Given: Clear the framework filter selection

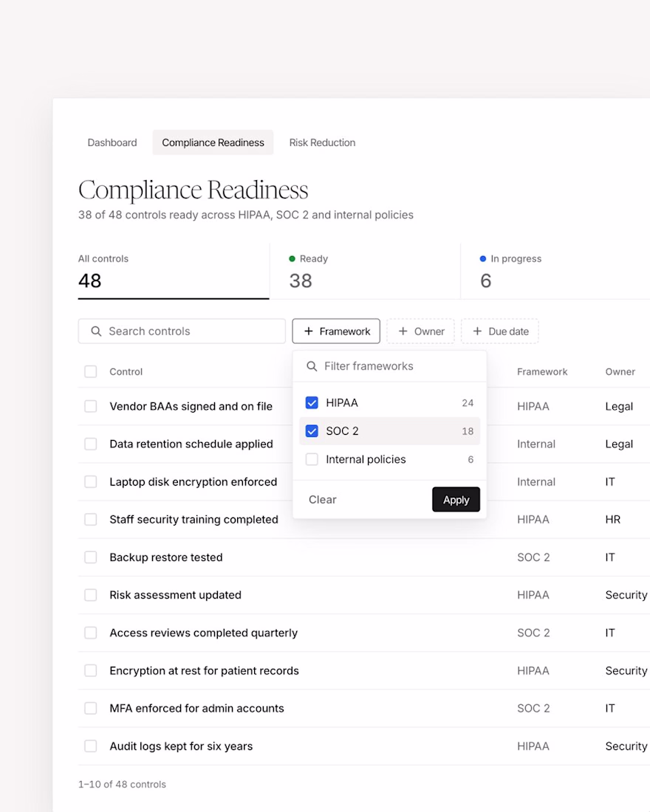Looking at the screenshot, I should tap(322, 499).
